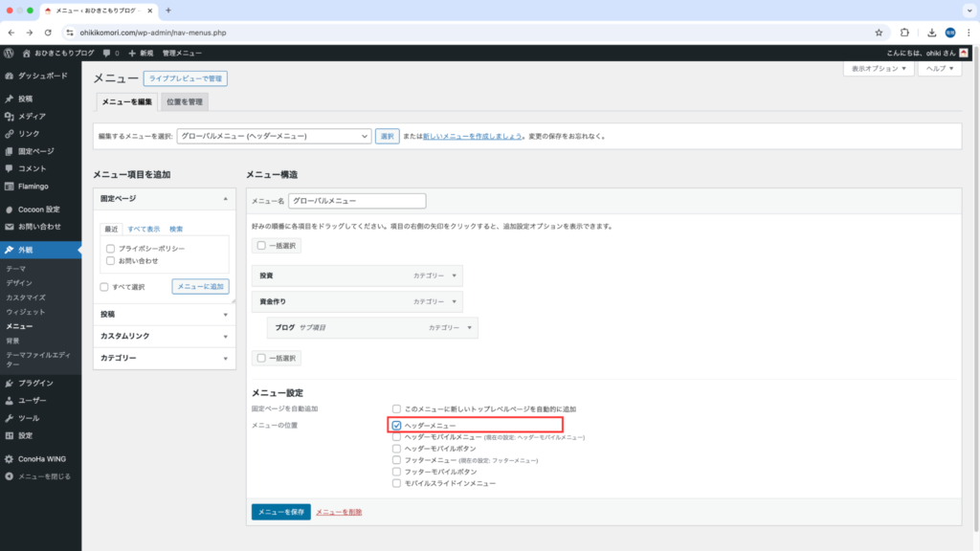Click the WordPress logo in admin bar

pyautogui.click(x=9, y=53)
